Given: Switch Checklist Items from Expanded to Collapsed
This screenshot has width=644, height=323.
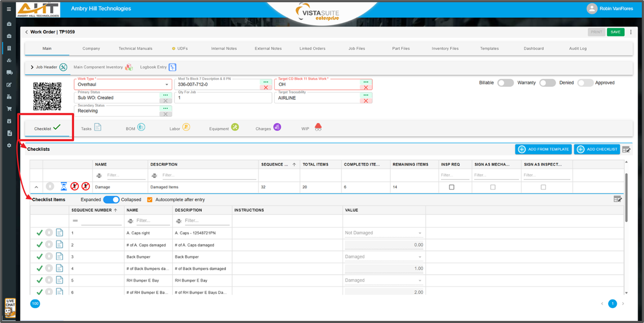Looking at the screenshot, I should [110, 199].
